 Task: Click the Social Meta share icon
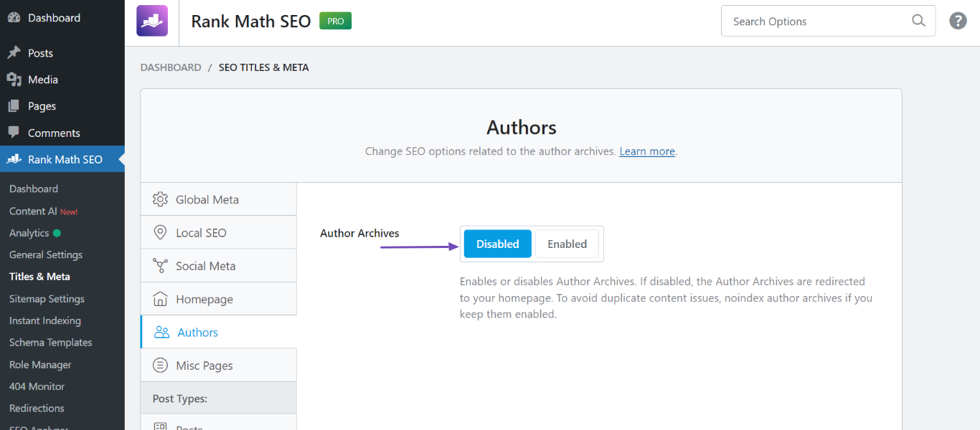click(161, 266)
